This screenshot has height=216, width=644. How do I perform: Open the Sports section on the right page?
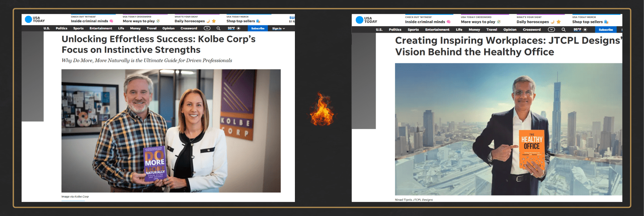pos(413,29)
